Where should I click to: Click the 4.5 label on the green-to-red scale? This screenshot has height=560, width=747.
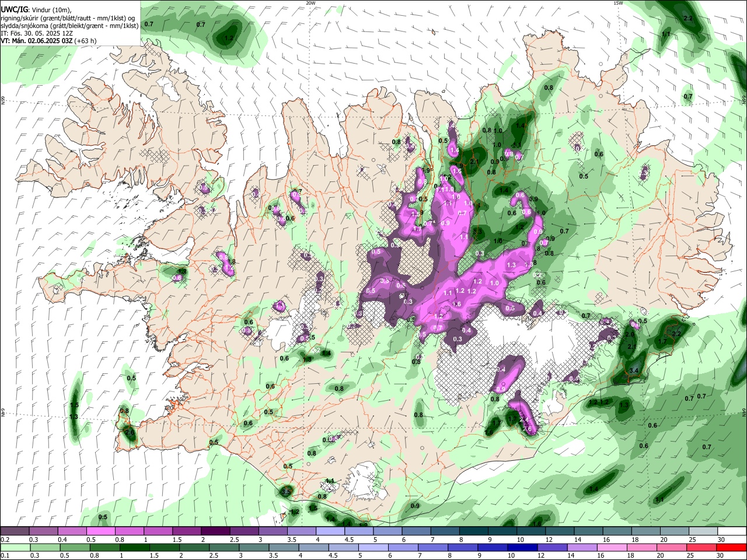click(x=332, y=555)
